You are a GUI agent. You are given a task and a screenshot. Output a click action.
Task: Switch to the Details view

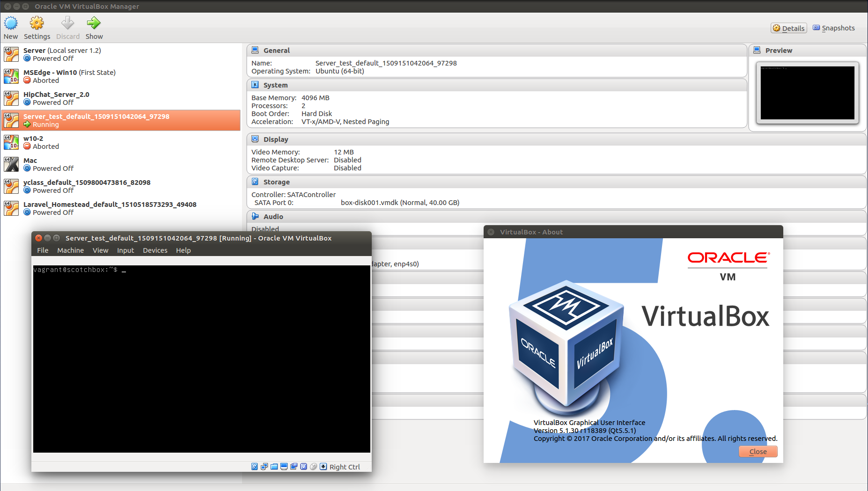pyautogui.click(x=788, y=28)
